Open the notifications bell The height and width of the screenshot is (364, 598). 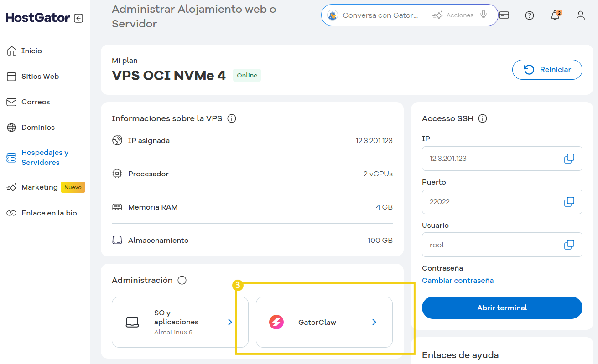(x=555, y=15)
